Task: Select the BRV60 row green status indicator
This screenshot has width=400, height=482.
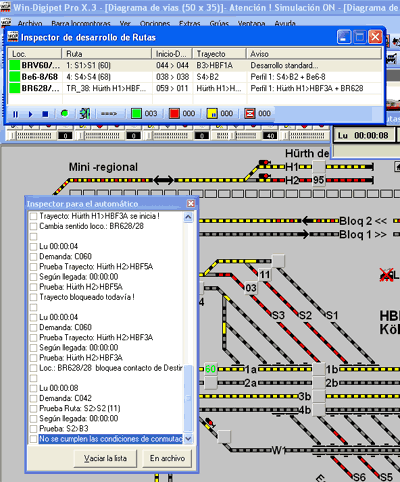Action: point(15,65)
